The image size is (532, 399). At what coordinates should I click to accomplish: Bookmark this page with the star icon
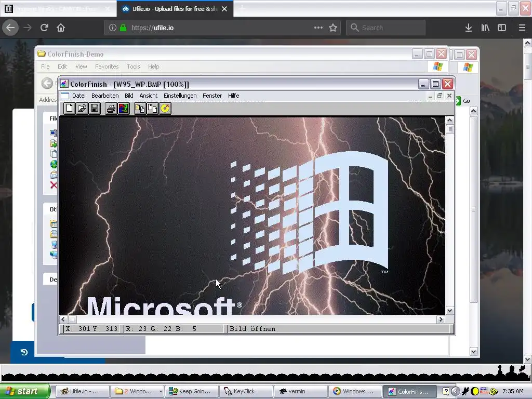333,28
